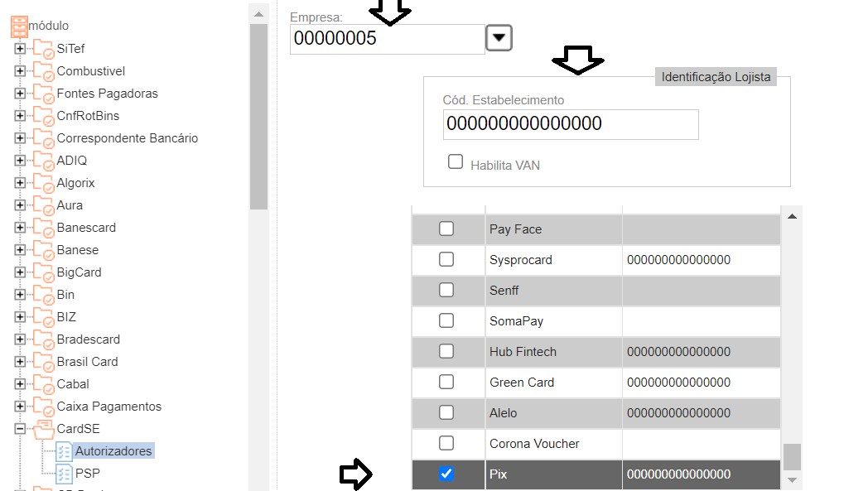Click the módulo root tree icon

pyautogui.click(x=19, y=26)
